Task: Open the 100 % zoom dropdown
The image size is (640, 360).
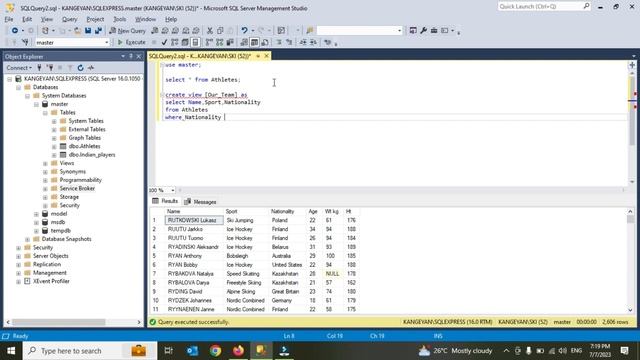Action: click(173, 190)
